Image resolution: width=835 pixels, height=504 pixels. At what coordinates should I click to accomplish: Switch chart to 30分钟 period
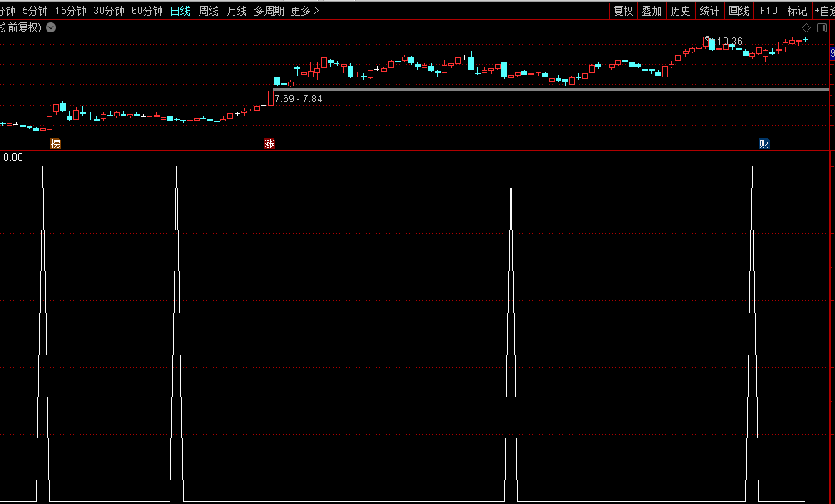tap(109, 11)
